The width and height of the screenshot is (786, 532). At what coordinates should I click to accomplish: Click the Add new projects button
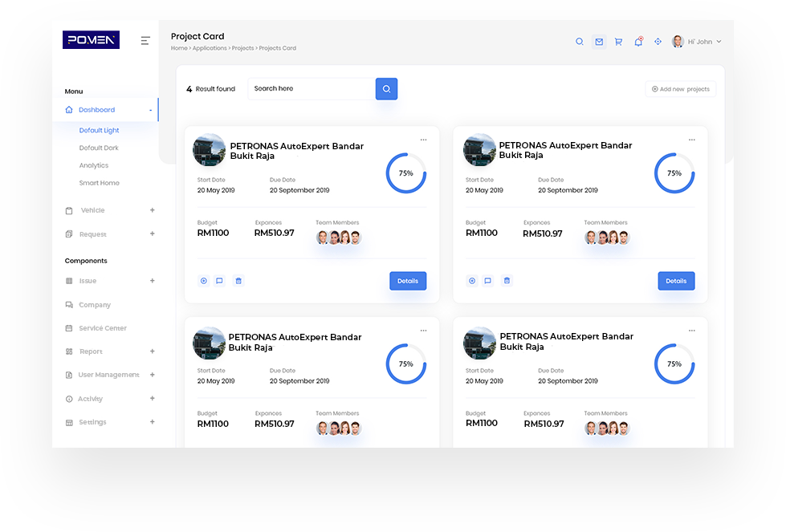(x=681, y=89)
